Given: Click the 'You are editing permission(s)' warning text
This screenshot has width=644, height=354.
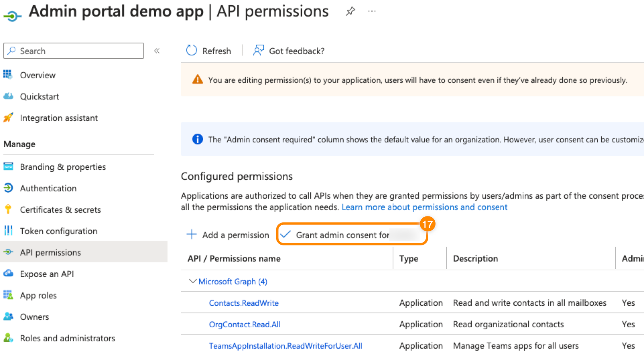Looking at the screenshot, I should point(417,80).
